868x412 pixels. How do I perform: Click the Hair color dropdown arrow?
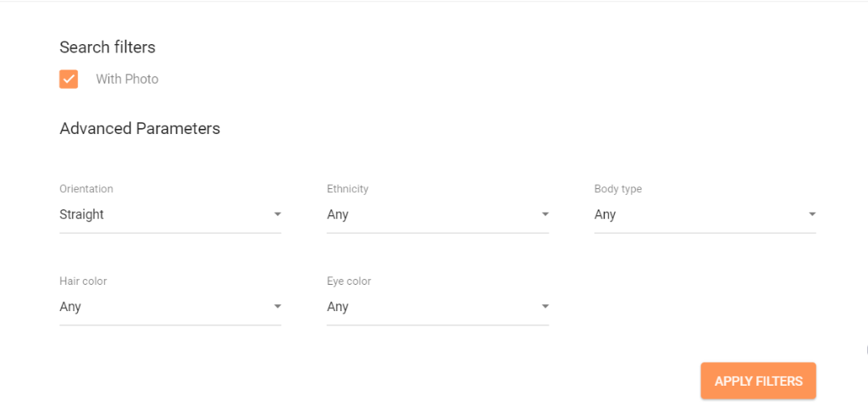coord(277,307)
